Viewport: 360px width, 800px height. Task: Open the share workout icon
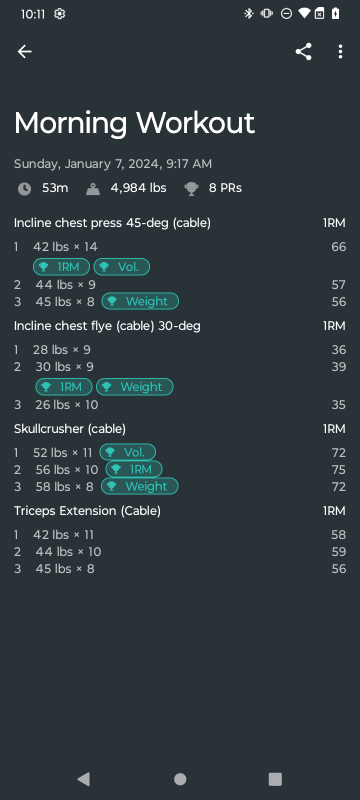(x=303, y=52)
